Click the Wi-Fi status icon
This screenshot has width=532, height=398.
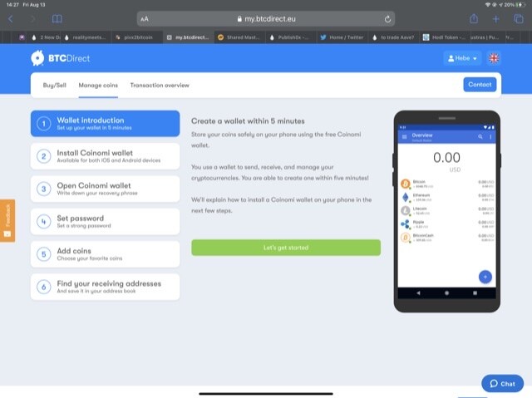pos(488,5)
